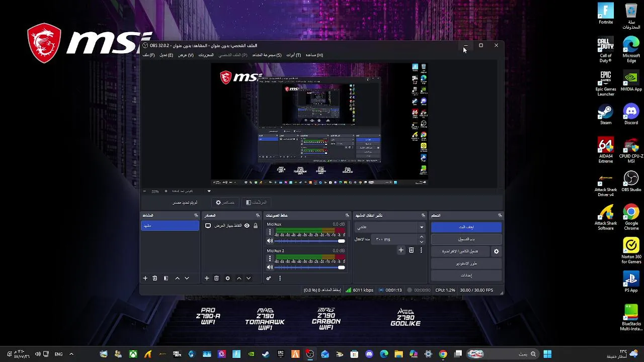Image resolution: width=644 pixels, height=362 pixels.
Task: Undock the Audio Mixer panel
Action: (x=347, y=215)
